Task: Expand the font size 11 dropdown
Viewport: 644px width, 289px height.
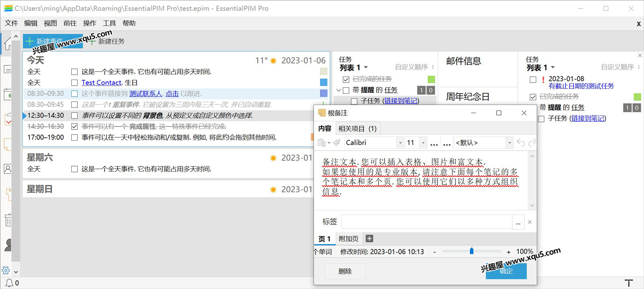Action: tap(423, 142)
